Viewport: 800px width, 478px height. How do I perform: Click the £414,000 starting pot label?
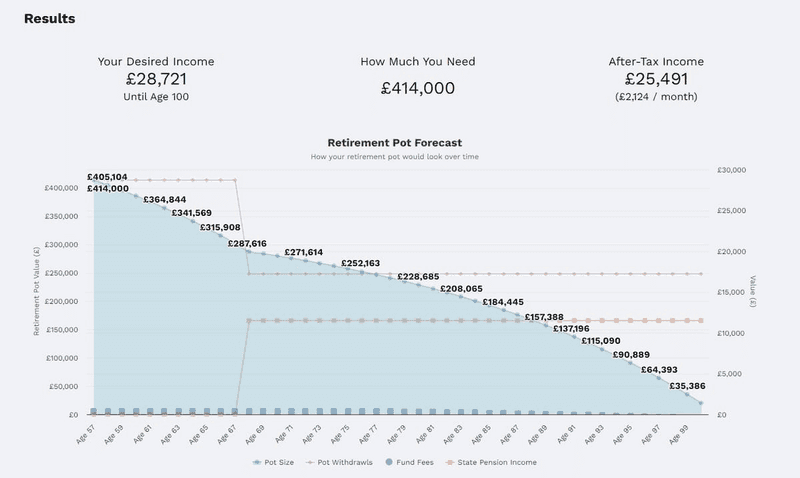pyautogui.click(x=108, y=188)
